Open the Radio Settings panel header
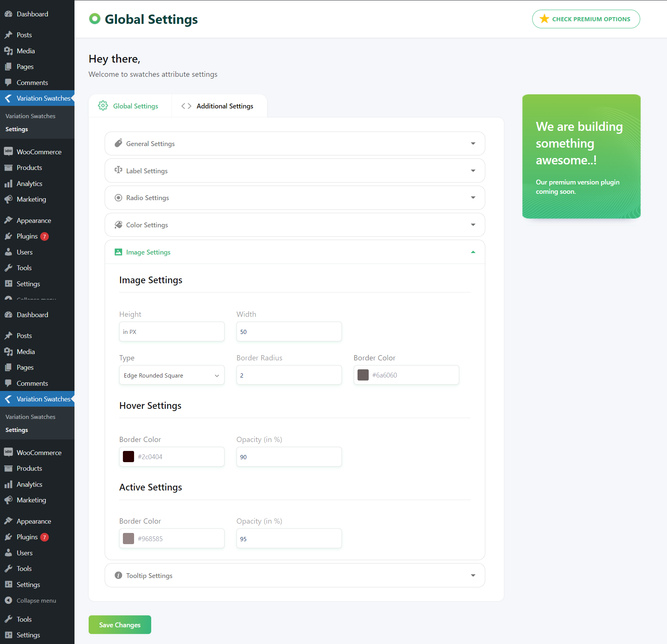The width and height of the screenshot is (667, 644). click(x=295, y=198)
